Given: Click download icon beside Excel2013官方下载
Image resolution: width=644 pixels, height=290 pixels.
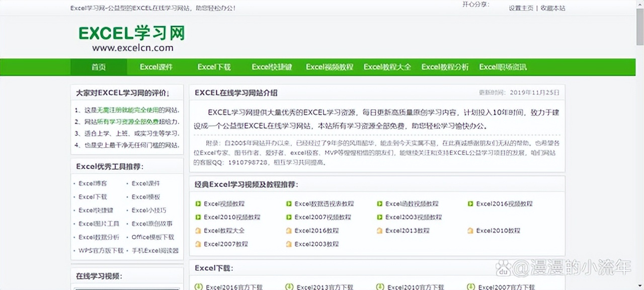Looking at the screenshot, I should click(289, 287).
